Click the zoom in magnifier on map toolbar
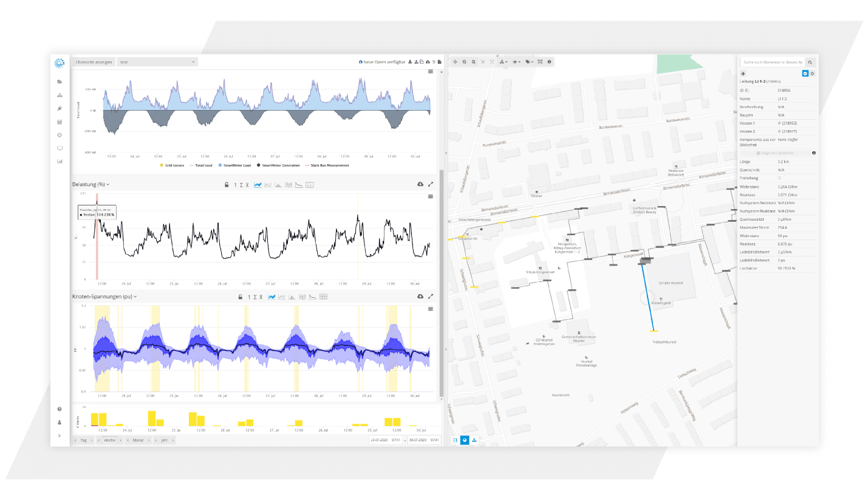Image resolution: width=868 pixels, height=499 pixels. click(474, 62)
